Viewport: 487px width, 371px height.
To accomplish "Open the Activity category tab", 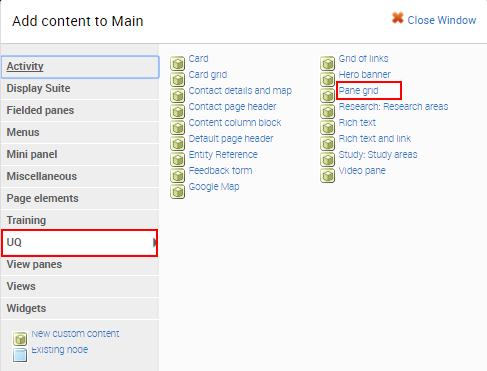I will (80, 67).
